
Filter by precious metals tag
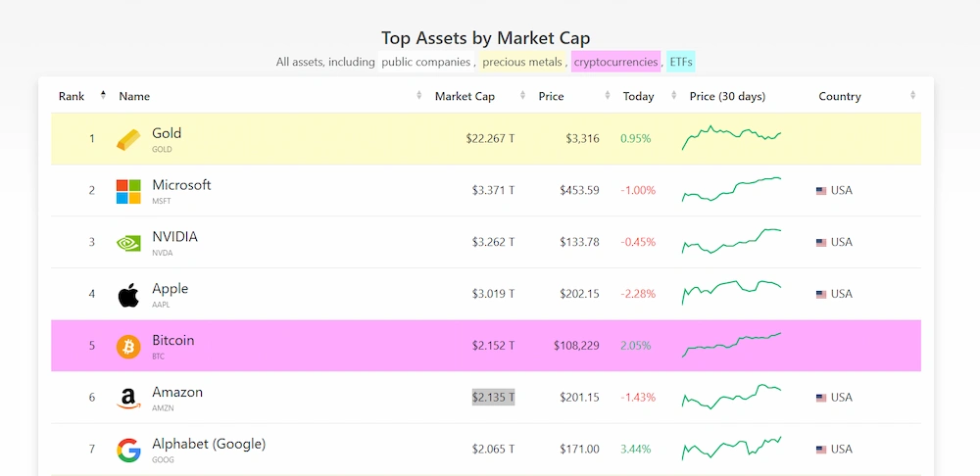coord(522,62)
